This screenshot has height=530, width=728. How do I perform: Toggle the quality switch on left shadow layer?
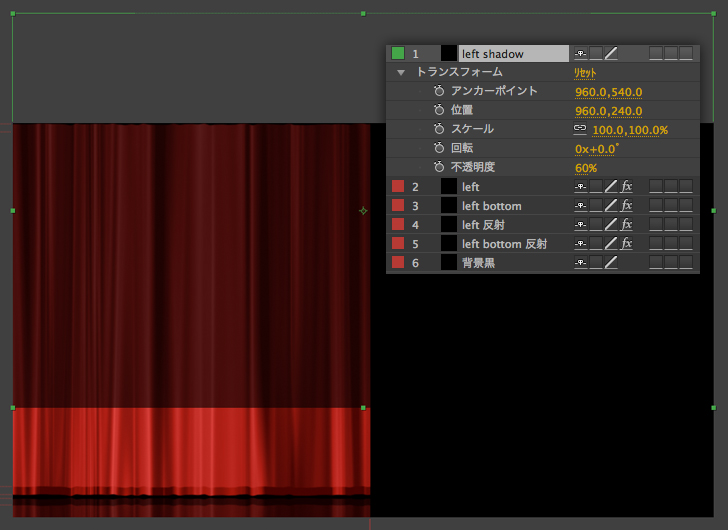tap(611, 54)
